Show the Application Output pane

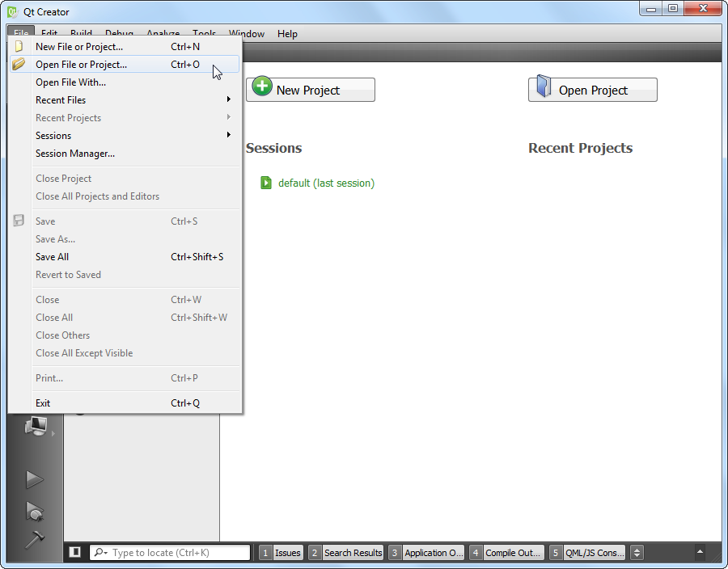426,552
